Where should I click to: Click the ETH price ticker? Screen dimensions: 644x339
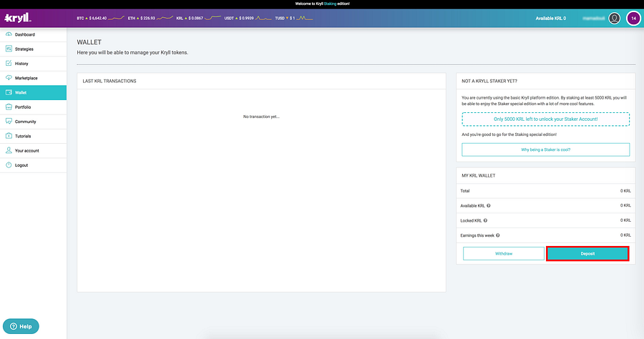pyautogui.click(x=150, y=18)
